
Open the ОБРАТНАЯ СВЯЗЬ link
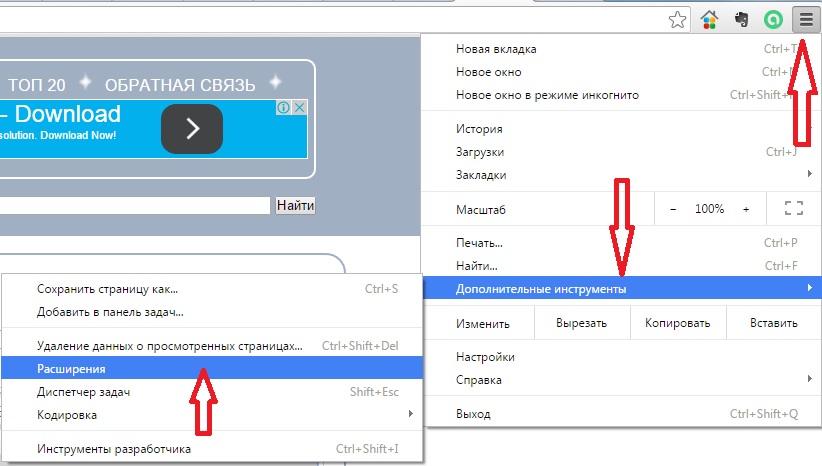(x=180, y=84)
